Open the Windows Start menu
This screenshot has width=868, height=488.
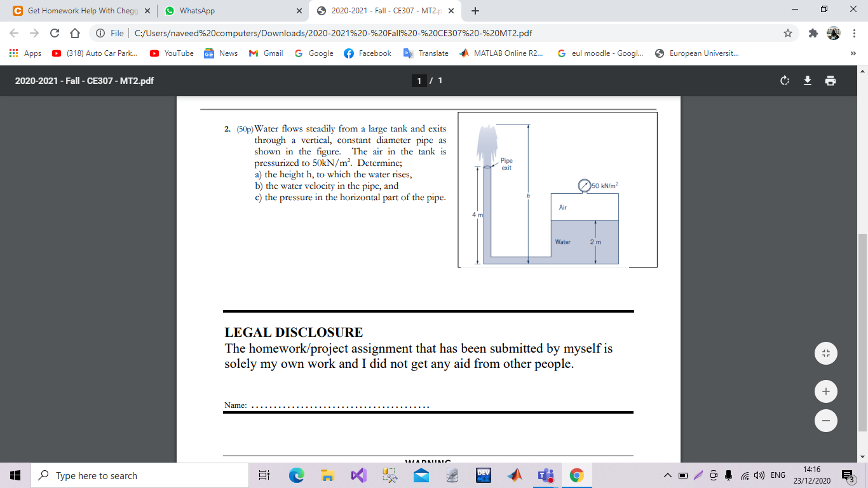[x=15, y=475]
